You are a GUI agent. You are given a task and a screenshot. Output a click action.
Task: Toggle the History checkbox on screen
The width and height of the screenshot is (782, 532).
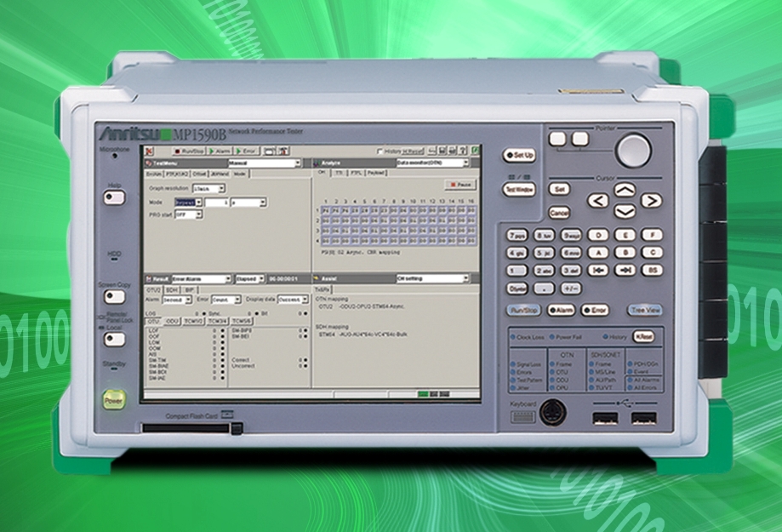380,151
